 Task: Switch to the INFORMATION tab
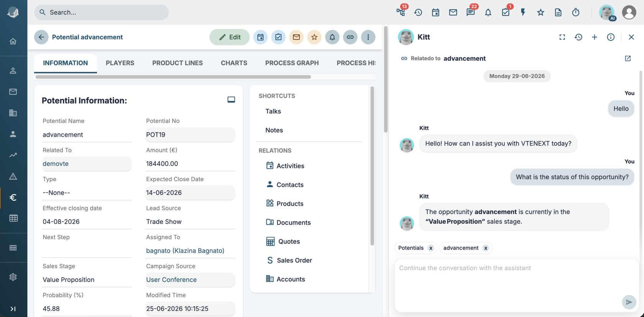(66, 63)
